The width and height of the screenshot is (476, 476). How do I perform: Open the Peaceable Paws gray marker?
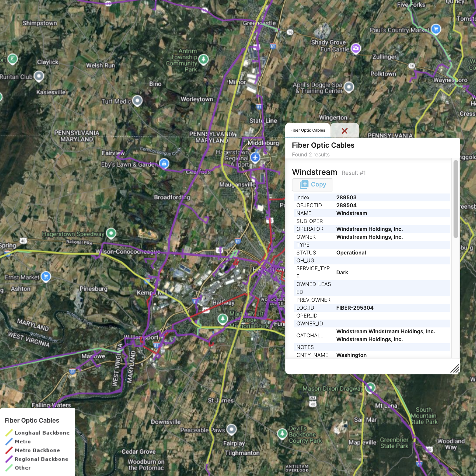231,429
